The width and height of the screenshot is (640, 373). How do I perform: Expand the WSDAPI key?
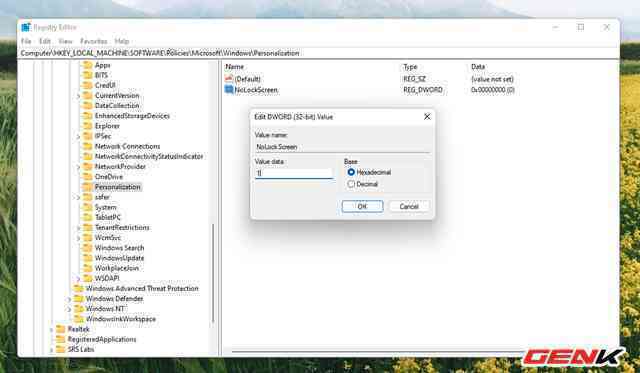[x=78, y=279]
